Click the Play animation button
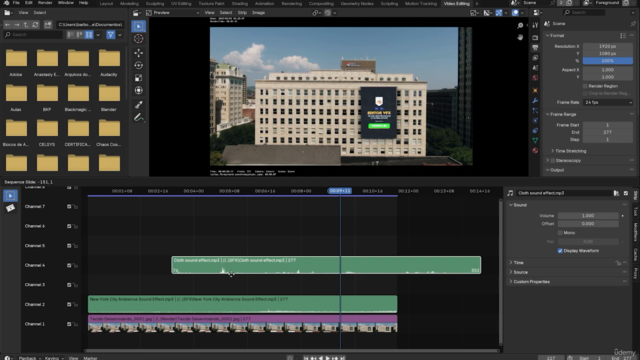640x360 pixels. point(327,358)
